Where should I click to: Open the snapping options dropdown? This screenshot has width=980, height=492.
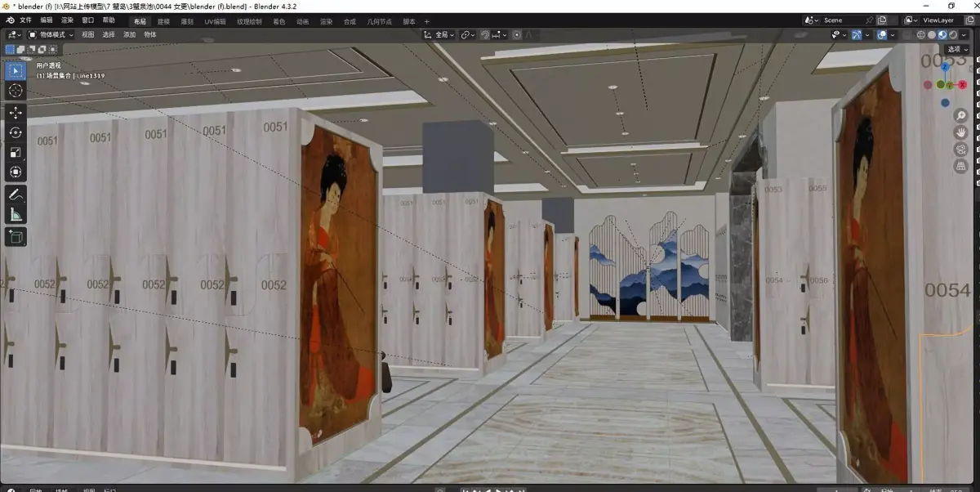click(499, 35)
